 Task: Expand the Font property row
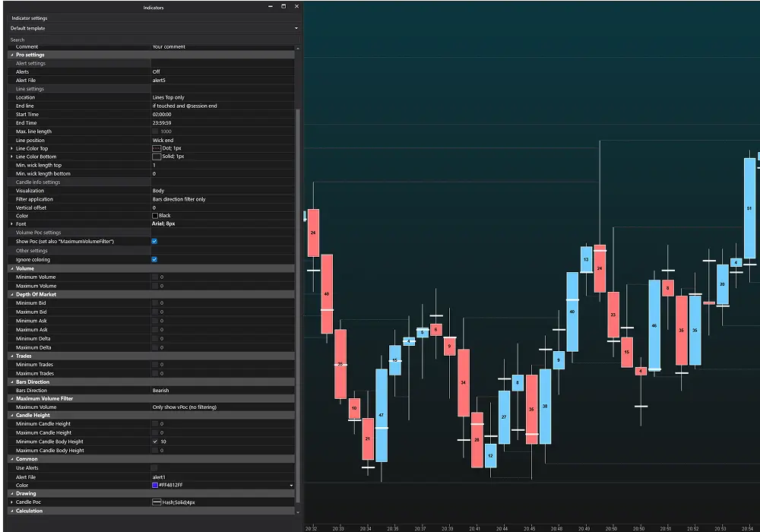(x=11, y=224)
